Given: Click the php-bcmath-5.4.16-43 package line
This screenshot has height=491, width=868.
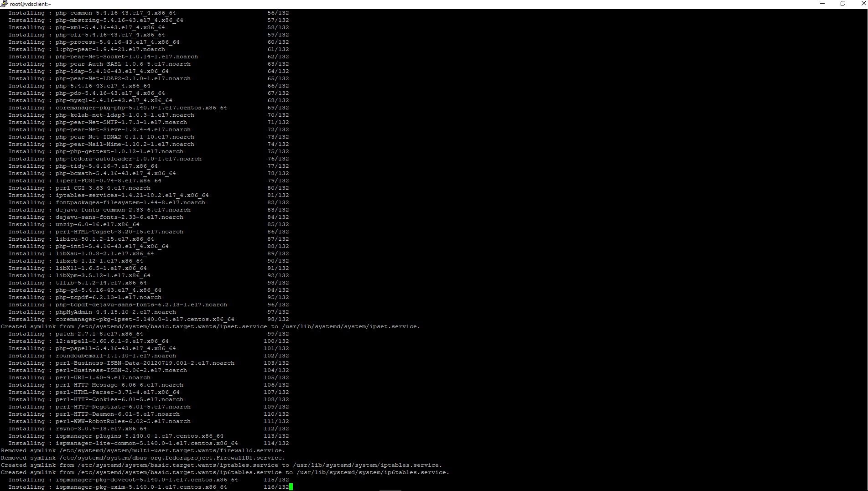Looking at the screenshot, I should [149, 173].
